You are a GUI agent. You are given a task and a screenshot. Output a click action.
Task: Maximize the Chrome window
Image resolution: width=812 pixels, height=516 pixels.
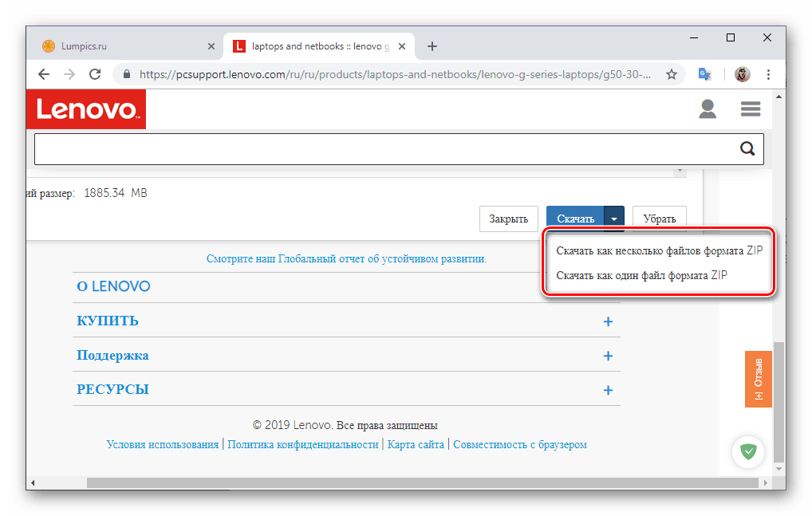pyautogui.click(x=731, y=37)
